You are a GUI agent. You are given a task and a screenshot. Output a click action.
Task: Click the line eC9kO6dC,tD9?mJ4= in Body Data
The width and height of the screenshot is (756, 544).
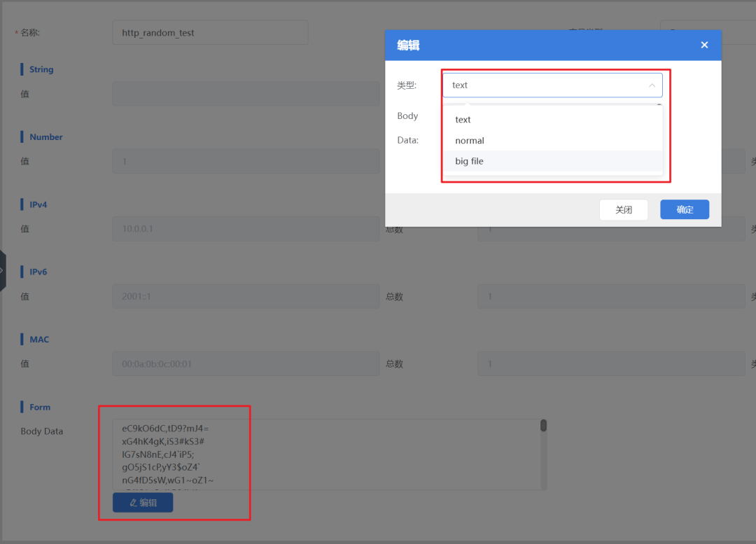pos(165,428)
